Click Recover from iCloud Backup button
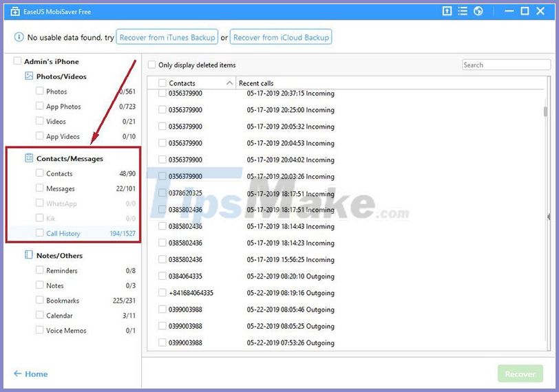 [281, 37]
